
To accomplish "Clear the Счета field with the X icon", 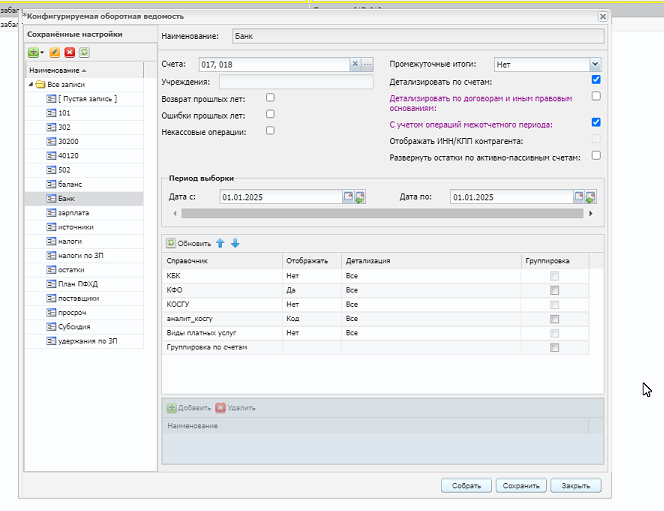I will pos(355,64).
